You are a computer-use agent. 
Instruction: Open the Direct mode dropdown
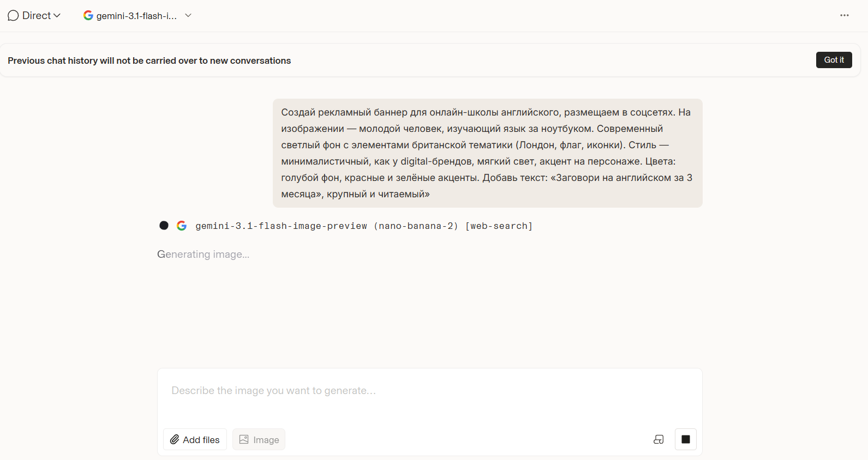coord(34,16)
